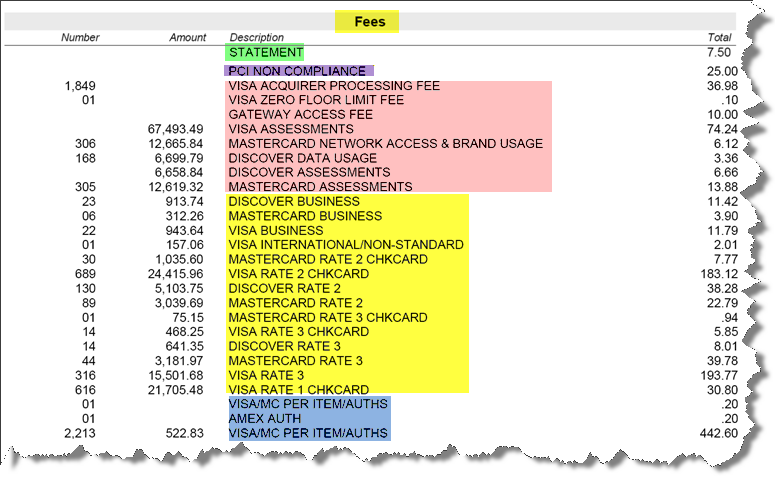Click the 2,213 number value
Viewport: 775px width, 478px height.
[x=80, y=434]
